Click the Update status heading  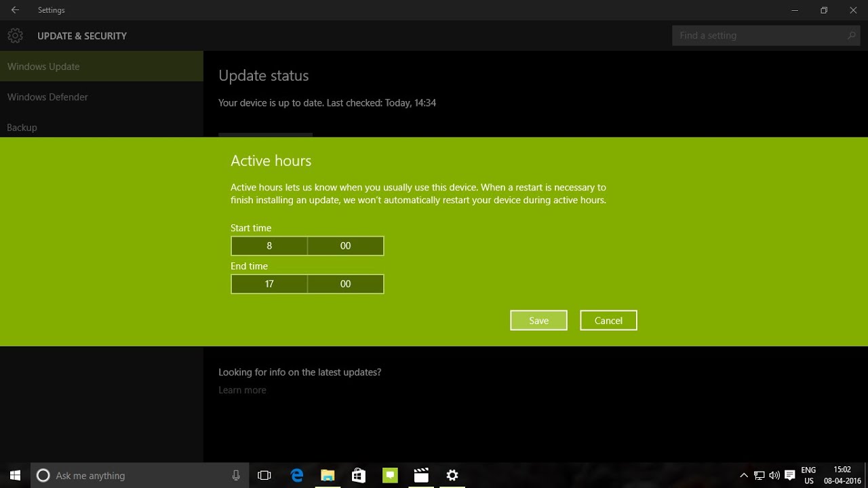click(263, 76)
